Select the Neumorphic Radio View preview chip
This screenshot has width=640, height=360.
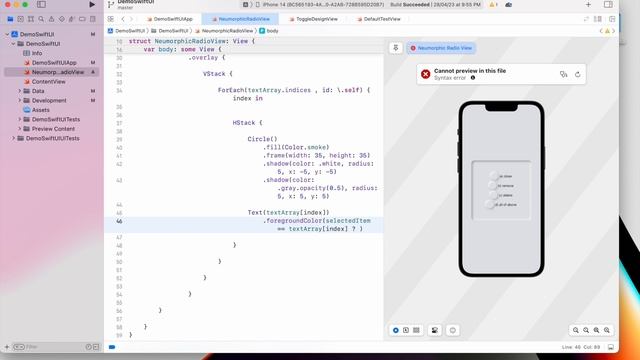tap(441, 48)
